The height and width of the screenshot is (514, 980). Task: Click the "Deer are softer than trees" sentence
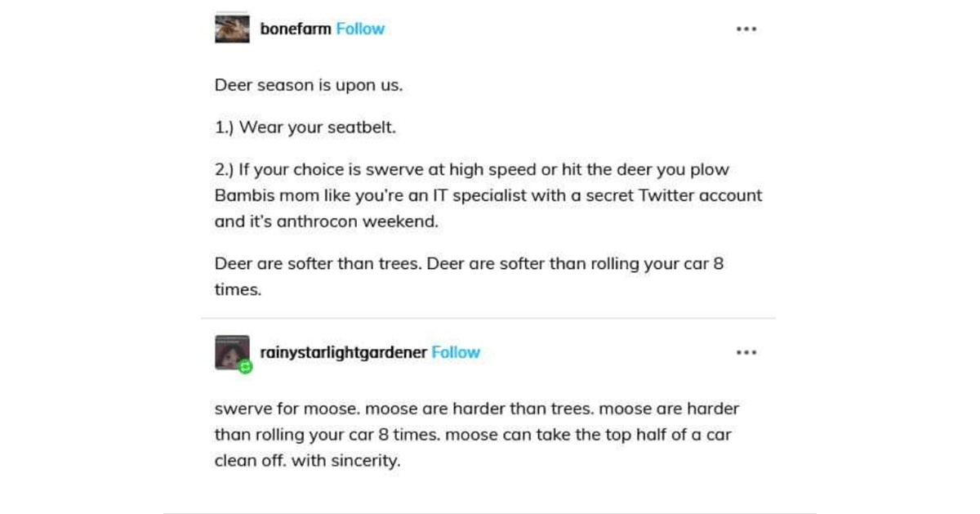coord(318,265)
